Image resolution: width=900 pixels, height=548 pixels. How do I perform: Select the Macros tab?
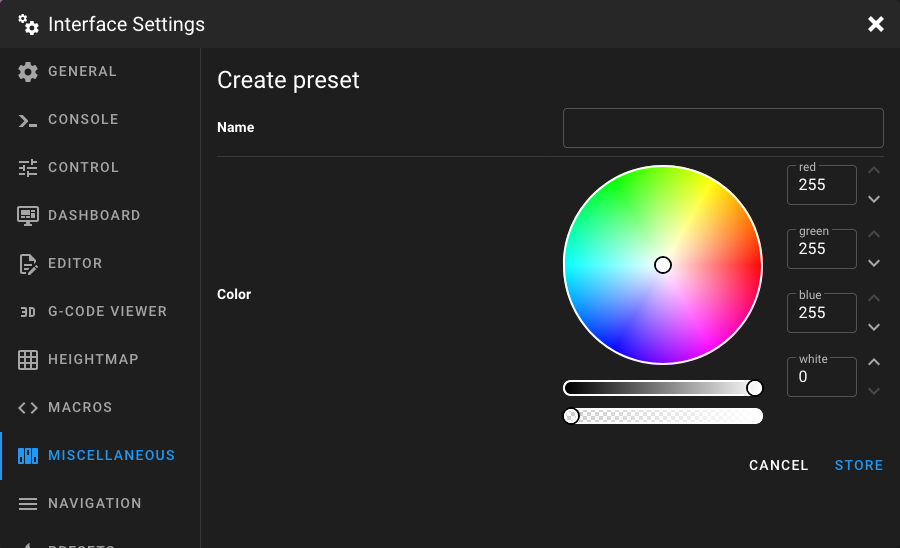pyautogui.click(x=100, y=408)
